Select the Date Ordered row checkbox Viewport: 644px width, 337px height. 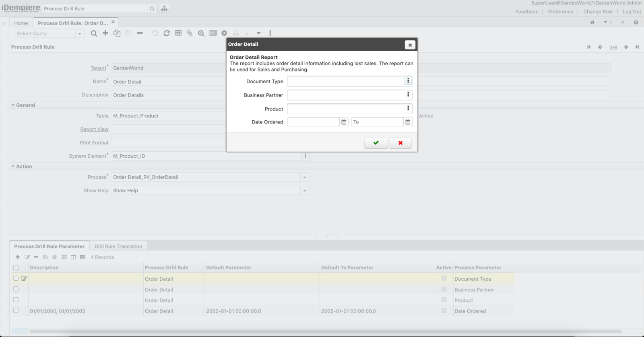pyautogui.click(x=16, y=310)
